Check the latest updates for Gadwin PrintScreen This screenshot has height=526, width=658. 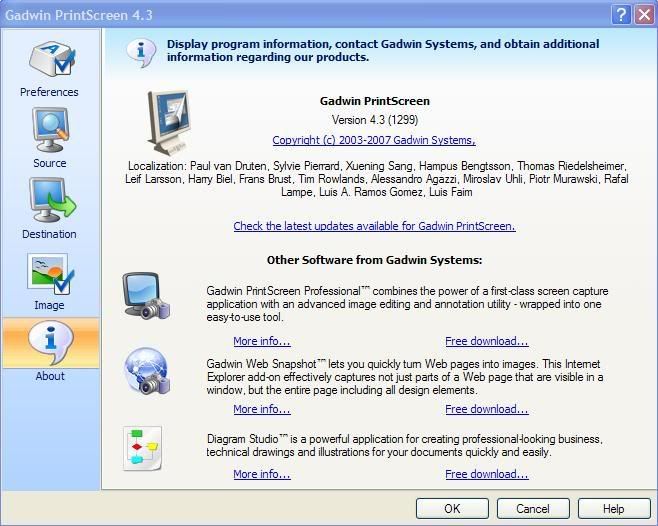tap(374, 226)
